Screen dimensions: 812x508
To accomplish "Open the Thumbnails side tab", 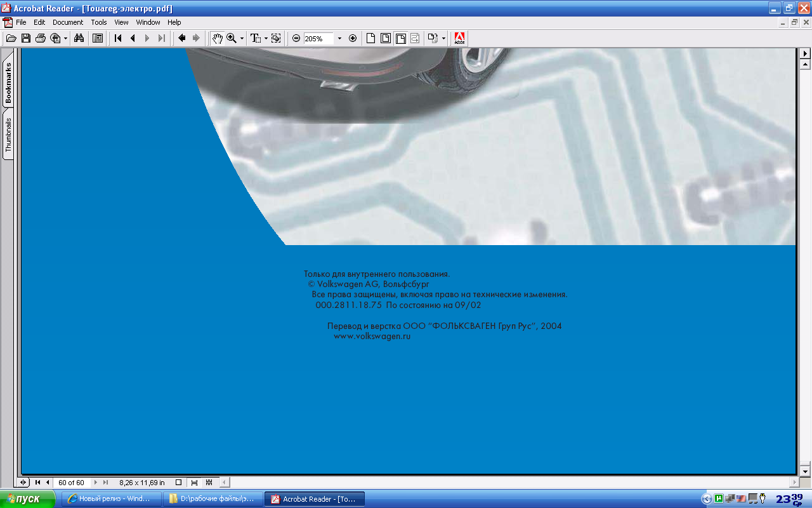I will (8, 135).
